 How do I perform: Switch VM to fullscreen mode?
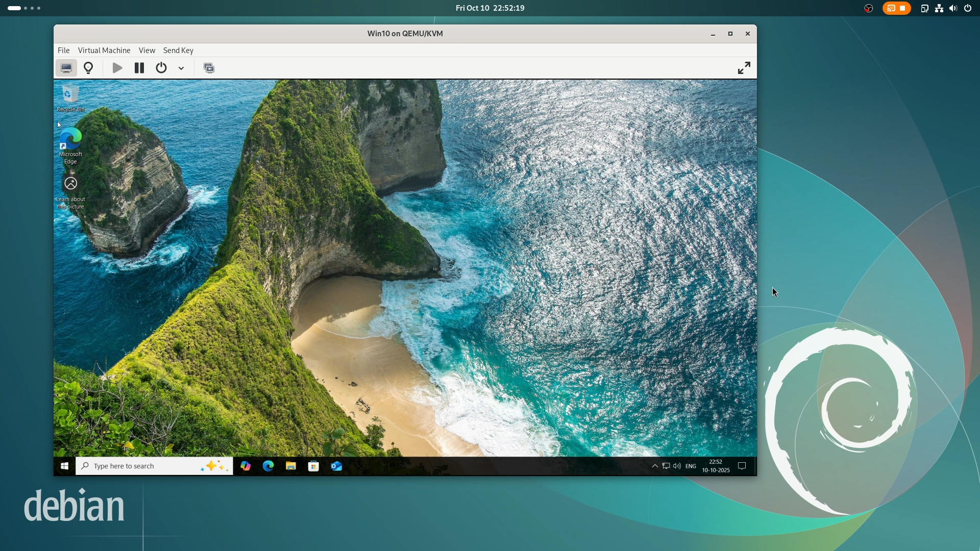click(744, 68)
